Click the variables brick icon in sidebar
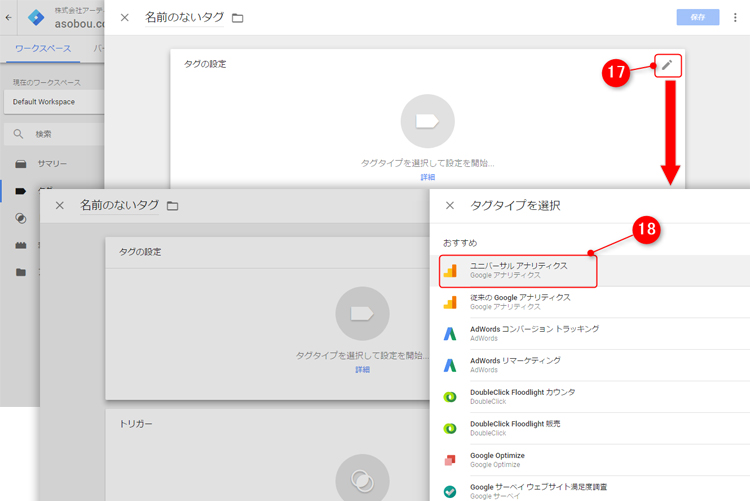The height and width of the screenshot is (501, 750). 21,245
